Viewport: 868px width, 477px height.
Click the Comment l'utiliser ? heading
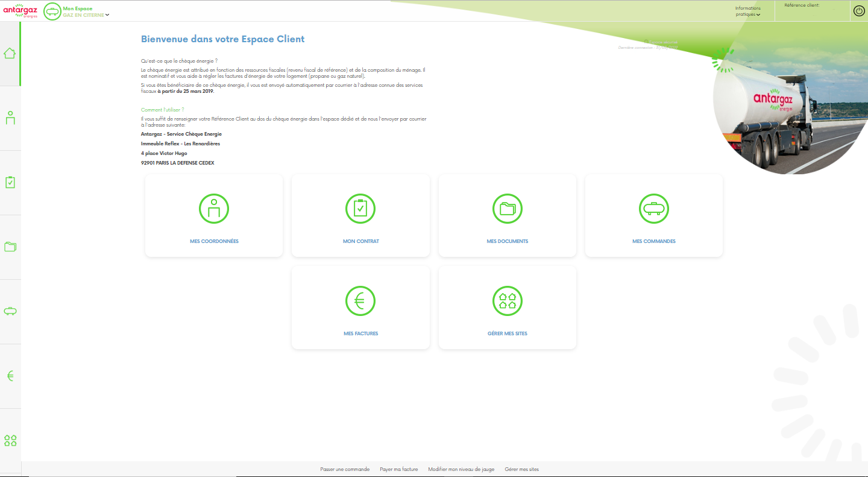163,110
